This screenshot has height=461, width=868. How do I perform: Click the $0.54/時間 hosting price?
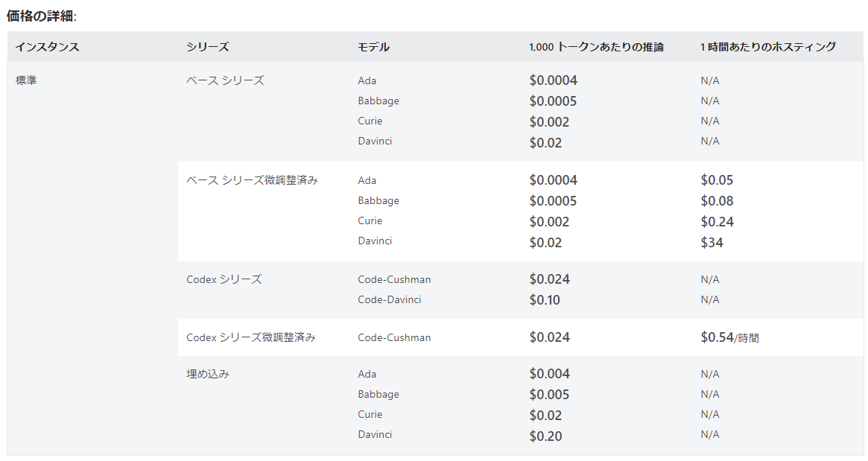729,337
